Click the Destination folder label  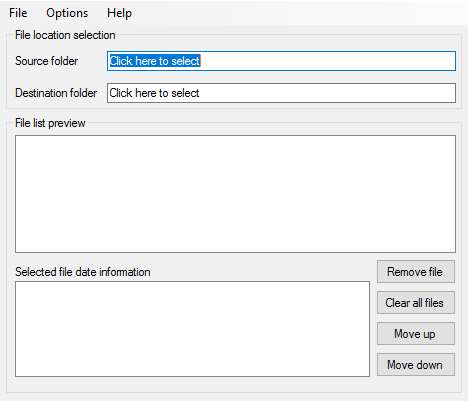pyautogui.click(x=56, y=93)
